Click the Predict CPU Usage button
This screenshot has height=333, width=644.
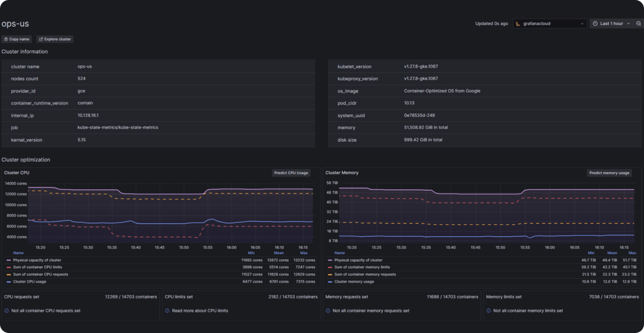click(291, 173)
